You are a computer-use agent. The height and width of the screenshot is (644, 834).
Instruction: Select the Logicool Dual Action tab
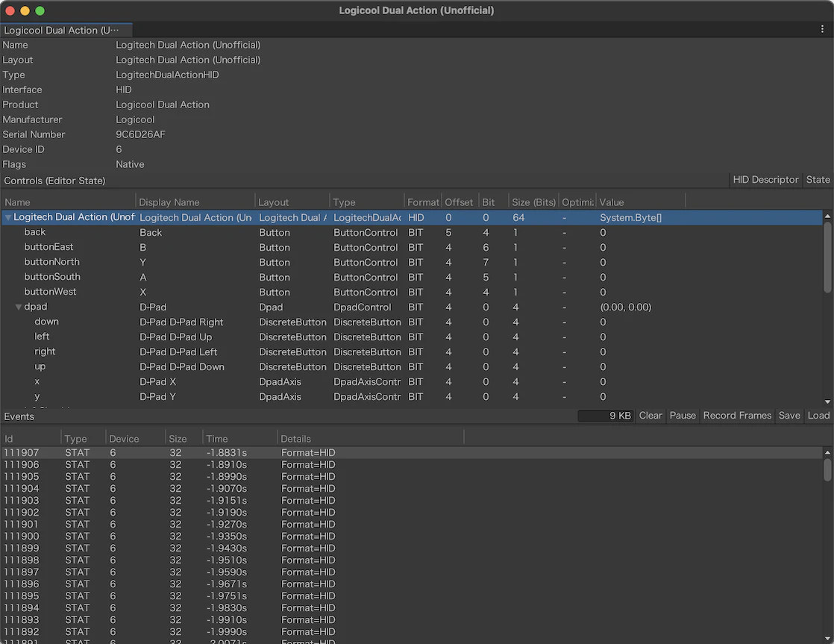click(x=66, y=31)
